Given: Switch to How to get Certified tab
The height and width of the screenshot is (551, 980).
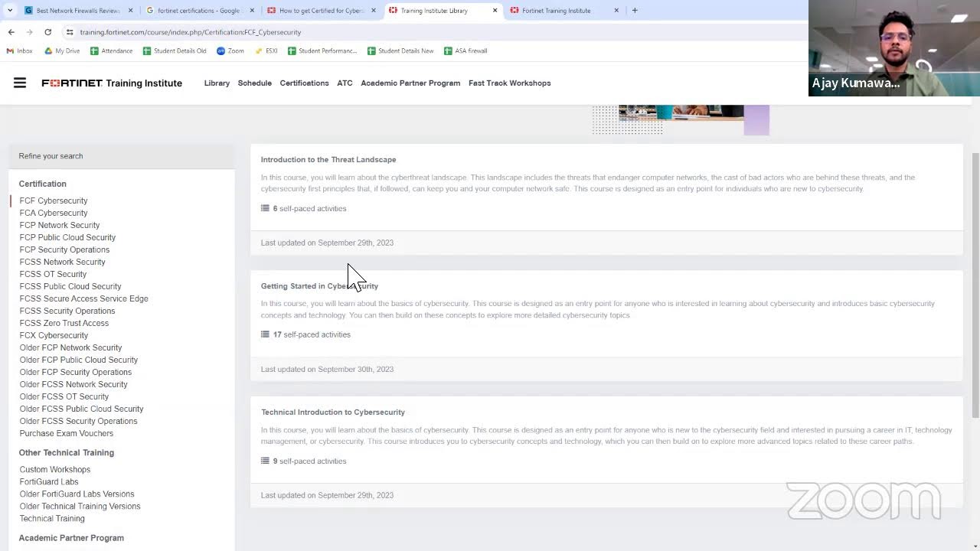Looking at the screenshot, I should [321, 11].
